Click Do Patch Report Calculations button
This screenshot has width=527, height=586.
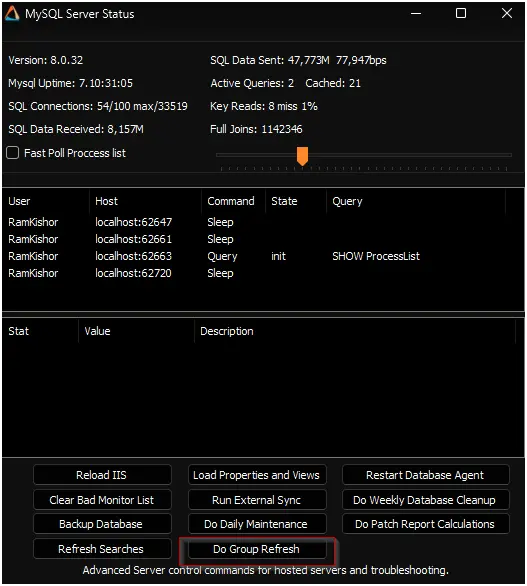pyautogui.click(x=425, y=524)
